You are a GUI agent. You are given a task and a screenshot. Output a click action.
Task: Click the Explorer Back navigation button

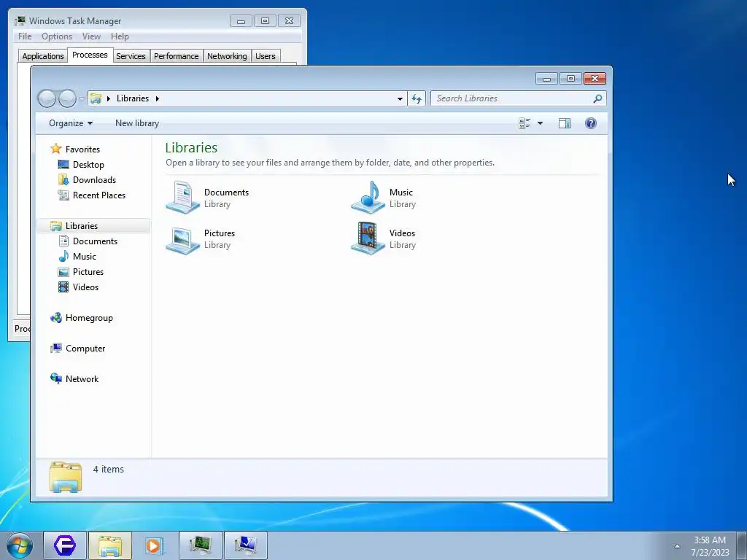[x=47, y=98]
